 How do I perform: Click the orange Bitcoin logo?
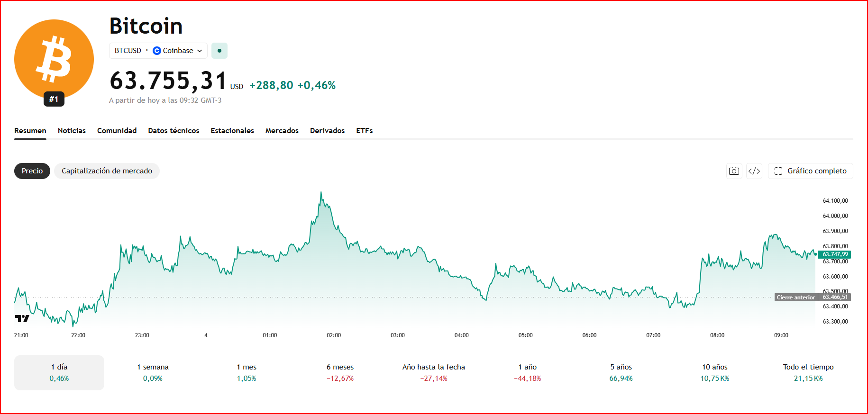coord(54,59)
